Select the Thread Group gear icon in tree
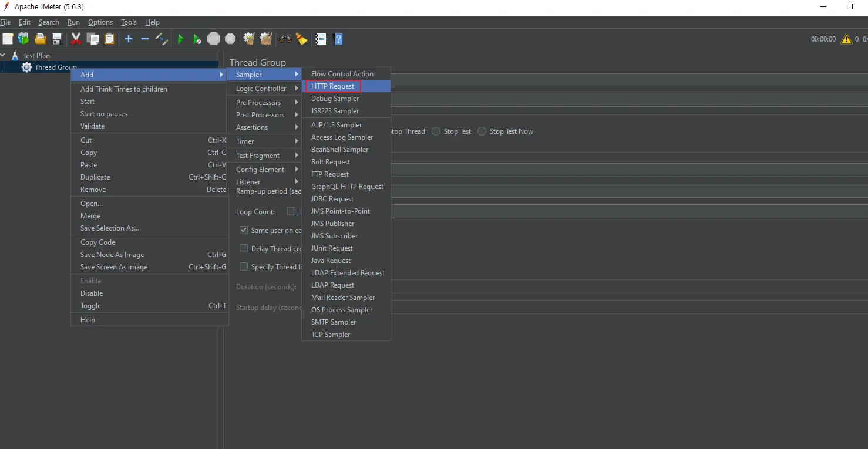The height and width of the screenshot is (449, 868). [x=26, y=67]
